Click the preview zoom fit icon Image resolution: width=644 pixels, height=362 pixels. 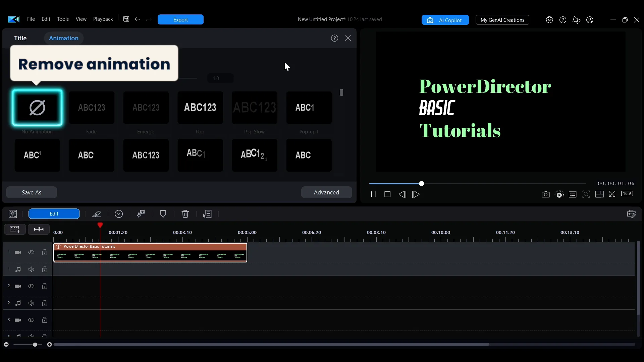point(586,194)
